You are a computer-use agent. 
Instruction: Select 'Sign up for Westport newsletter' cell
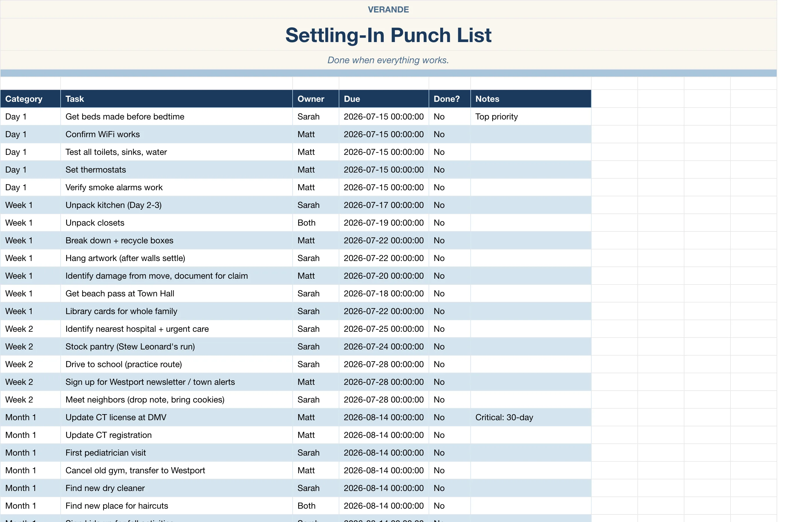[177, 382]
